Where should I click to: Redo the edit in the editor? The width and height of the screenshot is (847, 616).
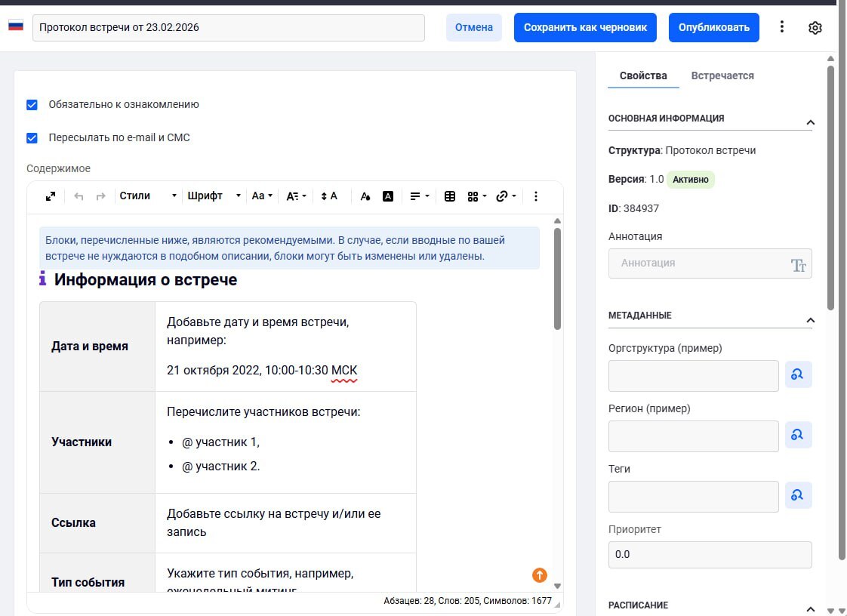(x=100, y=196)
